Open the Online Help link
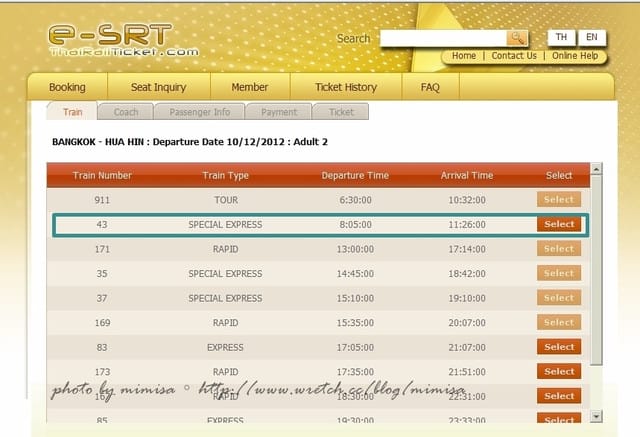640x437 pixels. 575,56
